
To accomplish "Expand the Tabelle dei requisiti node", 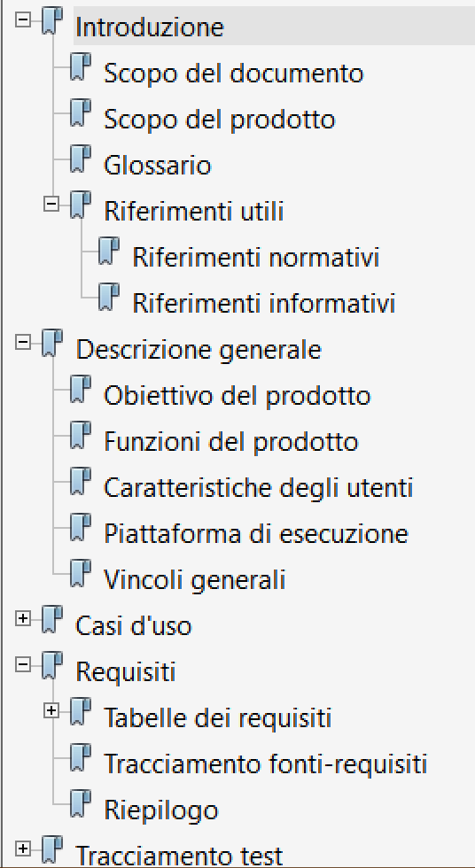I will (51, 710).
